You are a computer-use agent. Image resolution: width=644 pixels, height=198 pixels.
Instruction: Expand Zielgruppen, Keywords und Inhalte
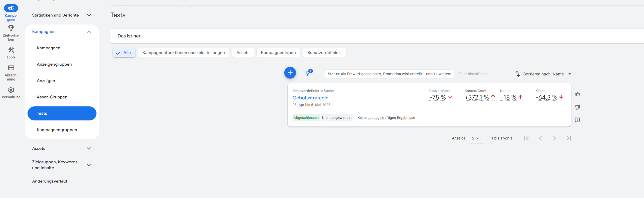point(89,165)
